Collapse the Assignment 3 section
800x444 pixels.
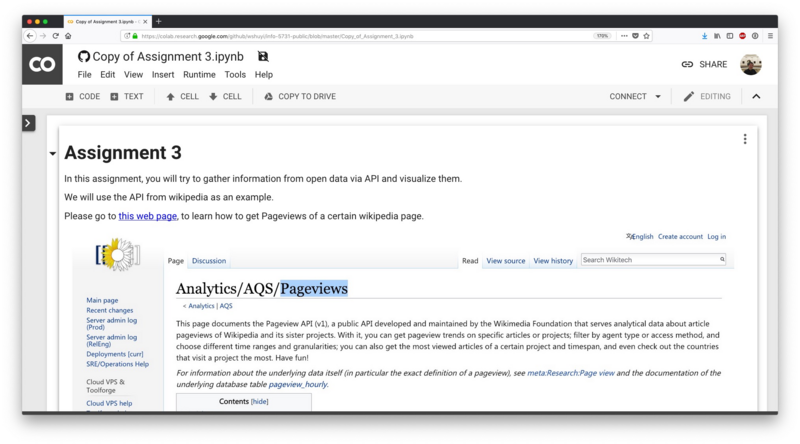(52, 154)
